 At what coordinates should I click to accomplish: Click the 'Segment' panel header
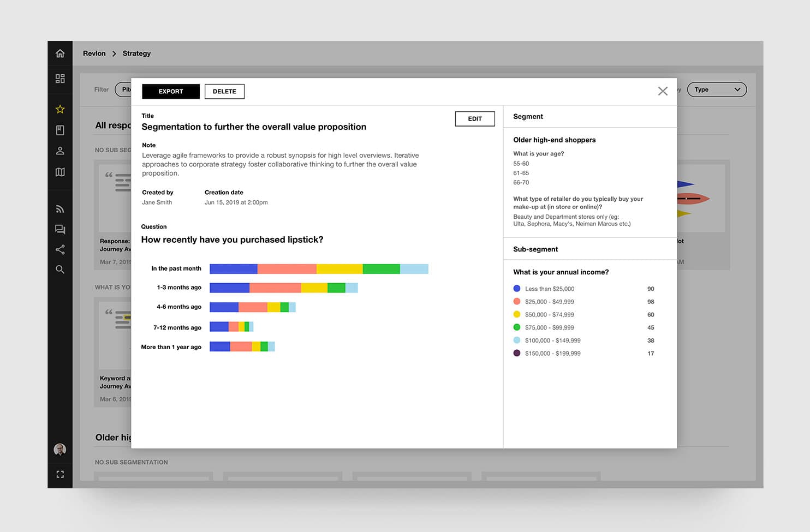tap(528, 116)
